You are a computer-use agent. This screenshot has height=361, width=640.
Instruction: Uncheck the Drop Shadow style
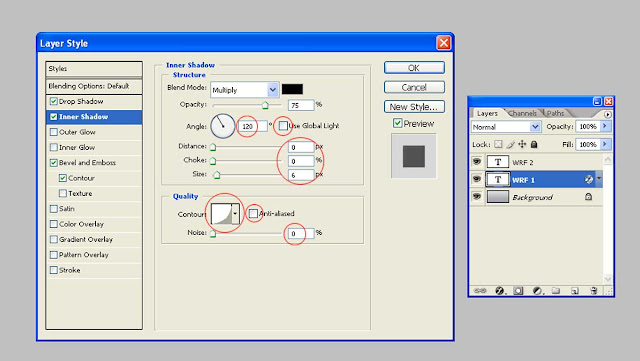point(53,101)
